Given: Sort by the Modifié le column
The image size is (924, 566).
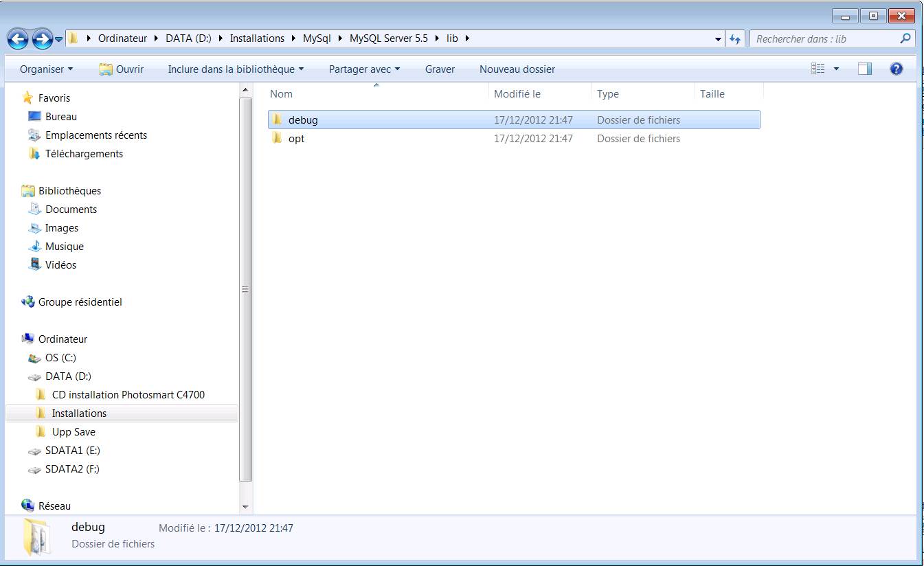Looking at the screenshot, I should click(517, 94).
